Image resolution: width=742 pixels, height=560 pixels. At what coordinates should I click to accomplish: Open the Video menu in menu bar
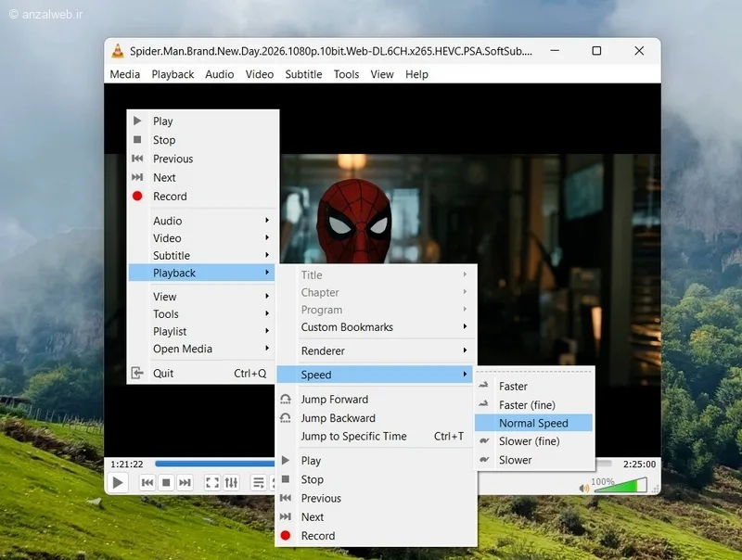point(260,74)
